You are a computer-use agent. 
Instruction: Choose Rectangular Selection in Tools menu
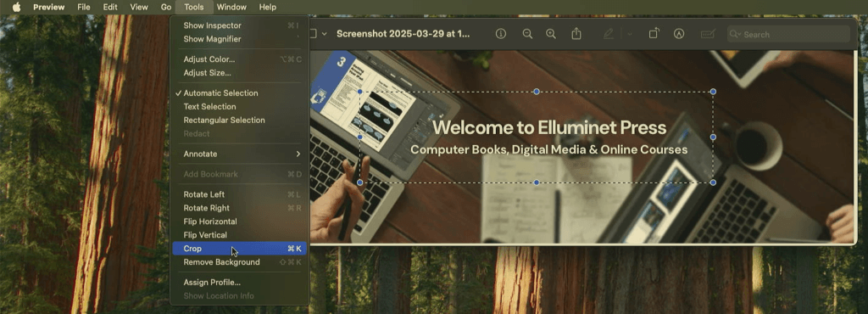click(239, 121)
